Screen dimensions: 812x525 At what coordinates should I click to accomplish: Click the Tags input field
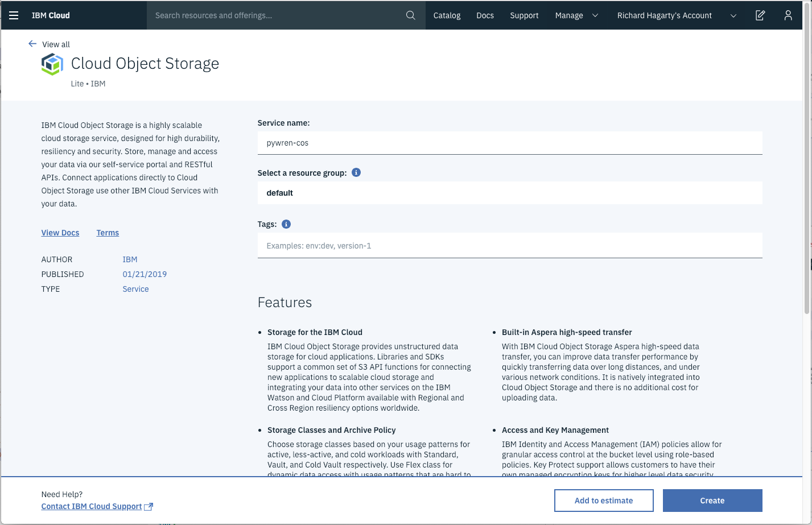(510, 246)
